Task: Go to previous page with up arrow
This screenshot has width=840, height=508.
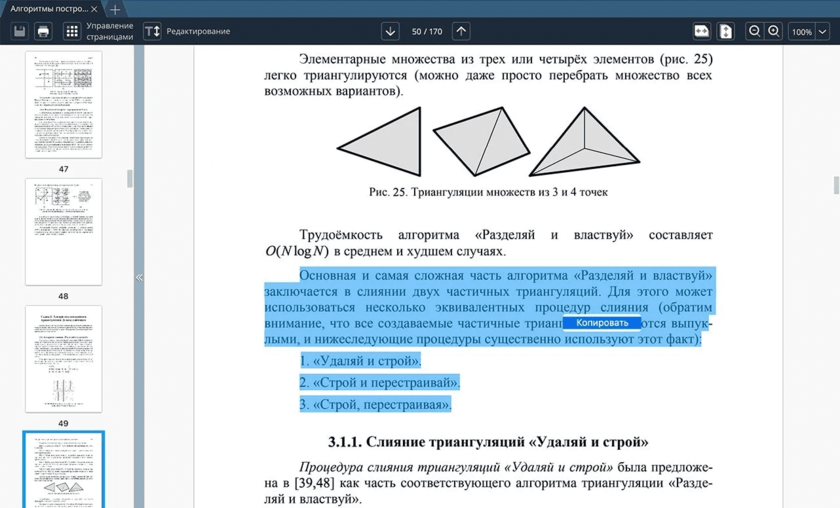Action: point(461,31)
